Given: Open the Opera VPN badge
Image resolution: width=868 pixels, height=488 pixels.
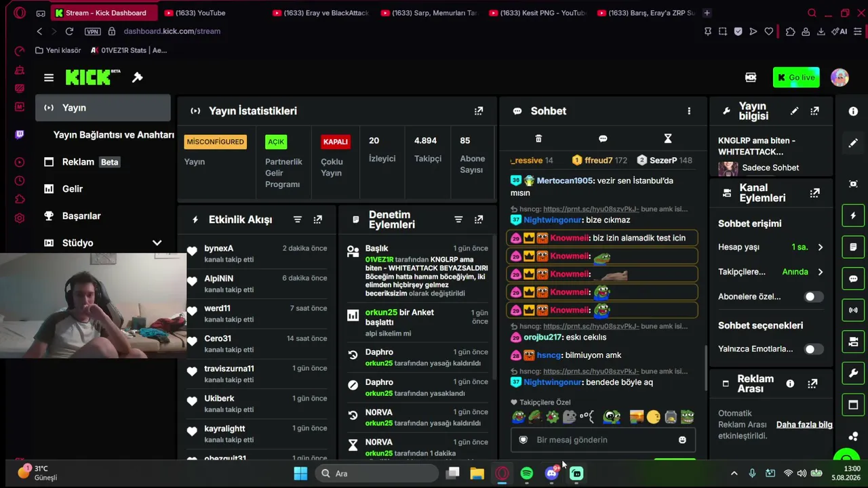Looking at the screenshot, I should 92,31.
